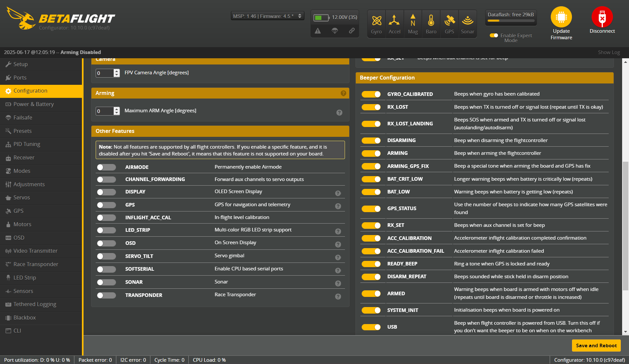Click the Update Firmware label
The width and height of the screenshot is (629, 364).
point(561,34)
